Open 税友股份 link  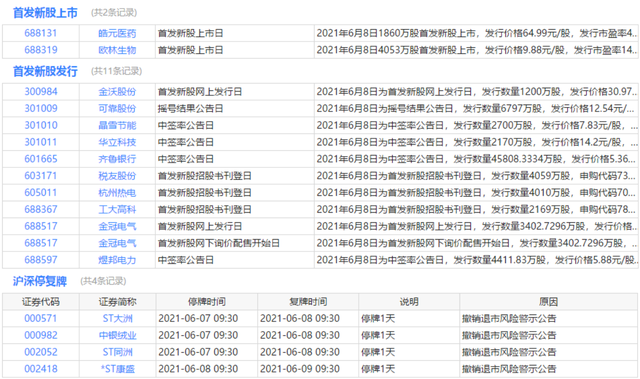(x=117, y=176)
